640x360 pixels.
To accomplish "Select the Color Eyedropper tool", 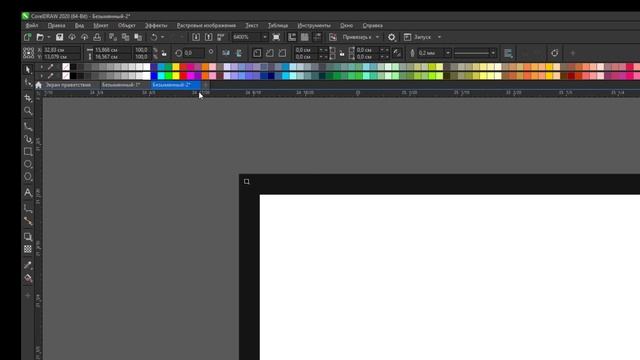I will 28,265.
